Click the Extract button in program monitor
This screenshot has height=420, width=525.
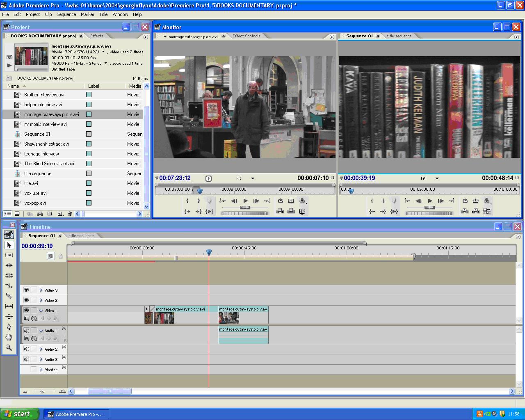click(x=476, y=211)
